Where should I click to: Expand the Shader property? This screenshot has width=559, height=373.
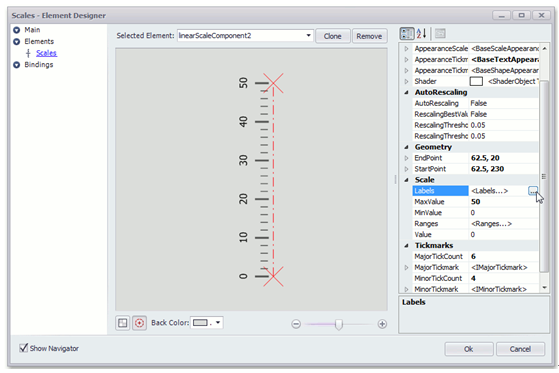coord(406,81)
